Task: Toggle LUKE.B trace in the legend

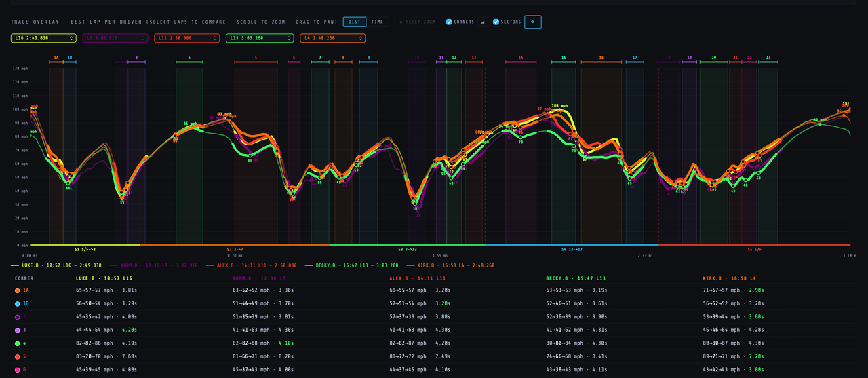Action: (56, 265)
